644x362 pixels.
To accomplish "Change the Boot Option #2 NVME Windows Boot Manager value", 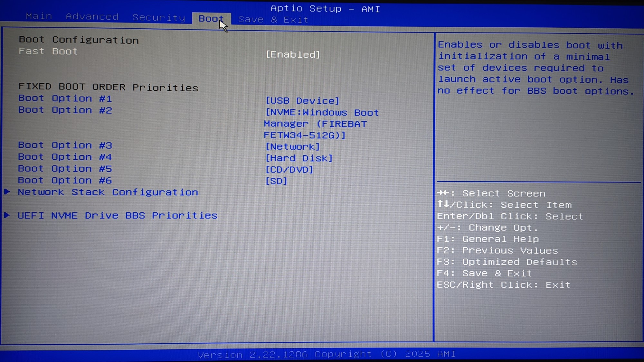I will (321, 124).
